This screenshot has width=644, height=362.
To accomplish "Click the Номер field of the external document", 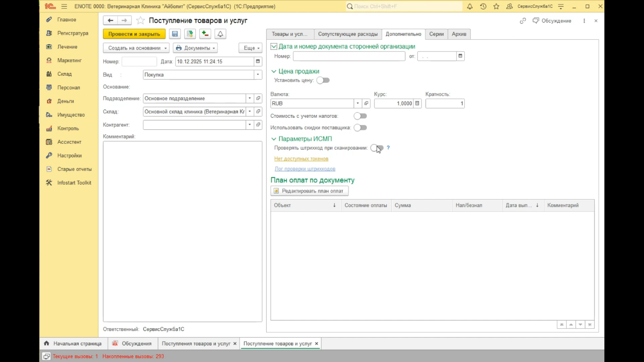I will 349,56.
